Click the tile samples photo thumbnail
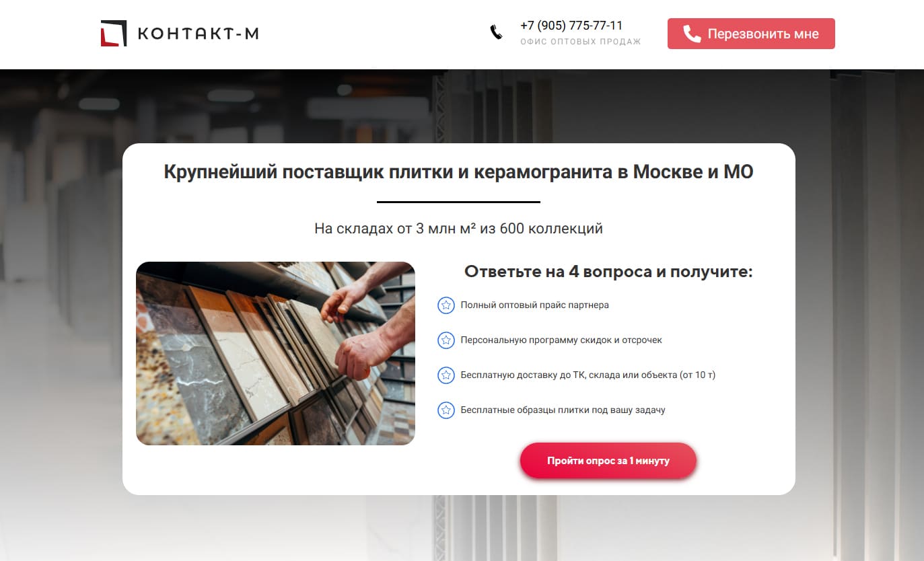 click(x=275, y=353)
